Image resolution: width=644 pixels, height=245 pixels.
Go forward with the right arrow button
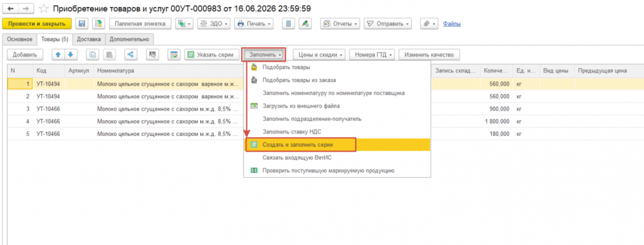pos(26,8)
